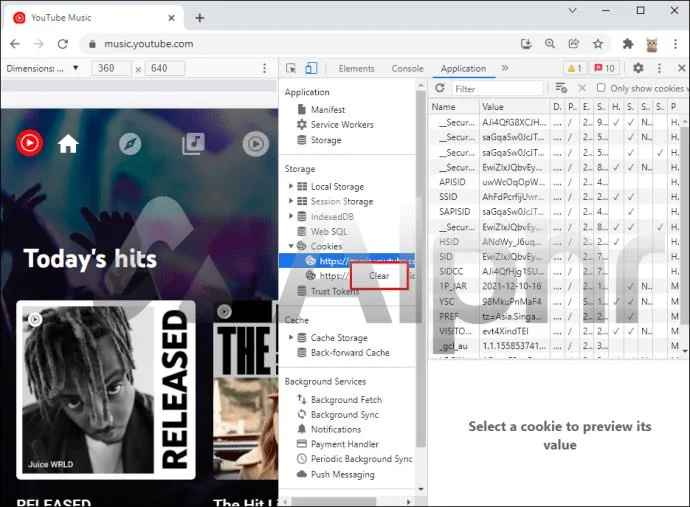Click the install app icon in address bar
The width and height of the screenshot is (690, 507).
(x=526, y=44)
